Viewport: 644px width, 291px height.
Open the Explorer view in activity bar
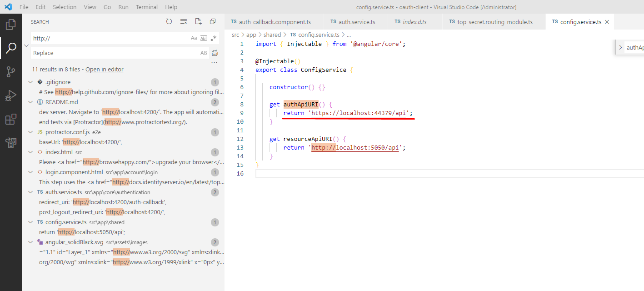pyautogui.click(x=10, y=24)
